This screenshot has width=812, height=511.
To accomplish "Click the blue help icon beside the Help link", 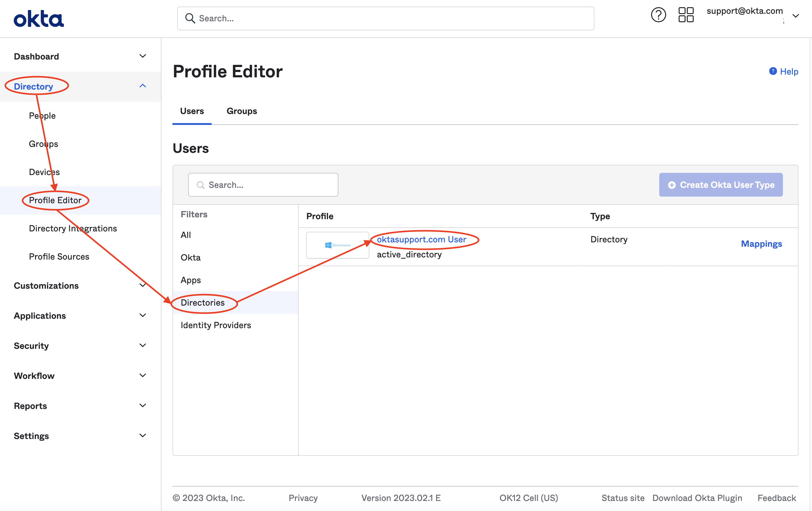I will 773,71.
